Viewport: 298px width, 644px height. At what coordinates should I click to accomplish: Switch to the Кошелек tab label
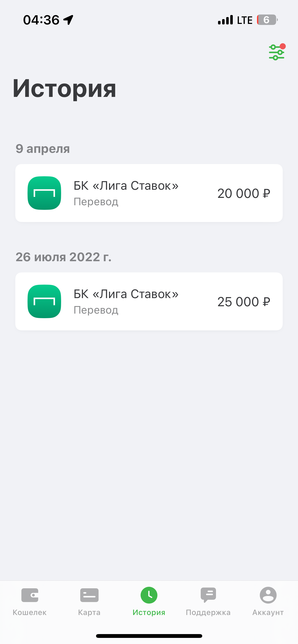pos(30,612)
